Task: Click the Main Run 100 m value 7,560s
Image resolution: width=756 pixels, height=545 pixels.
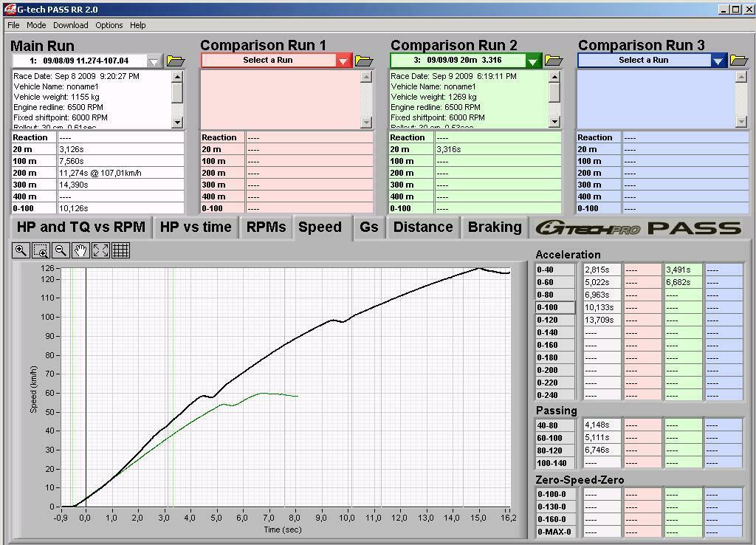Action: coord(120,161)
